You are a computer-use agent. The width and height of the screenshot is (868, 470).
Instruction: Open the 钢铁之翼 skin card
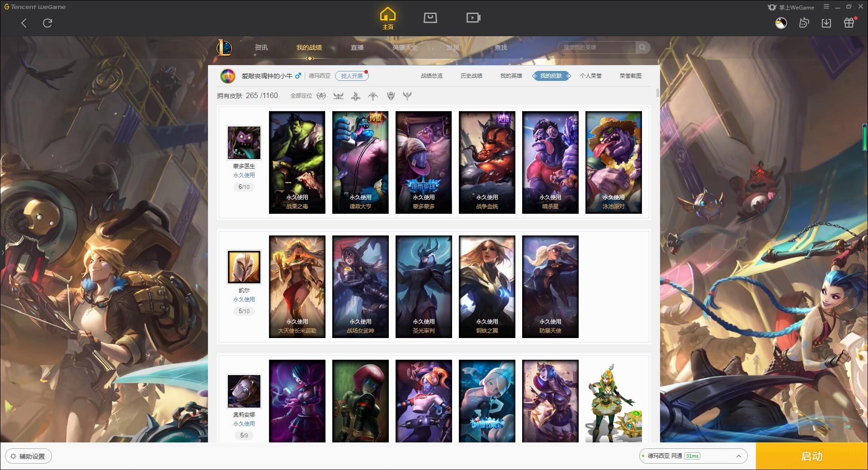click(x=487, y=287)
